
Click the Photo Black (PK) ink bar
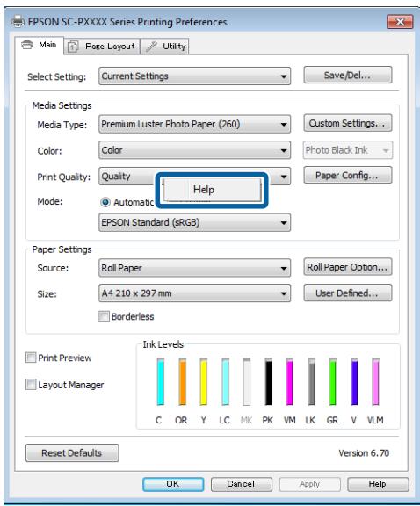coord(269,382)
